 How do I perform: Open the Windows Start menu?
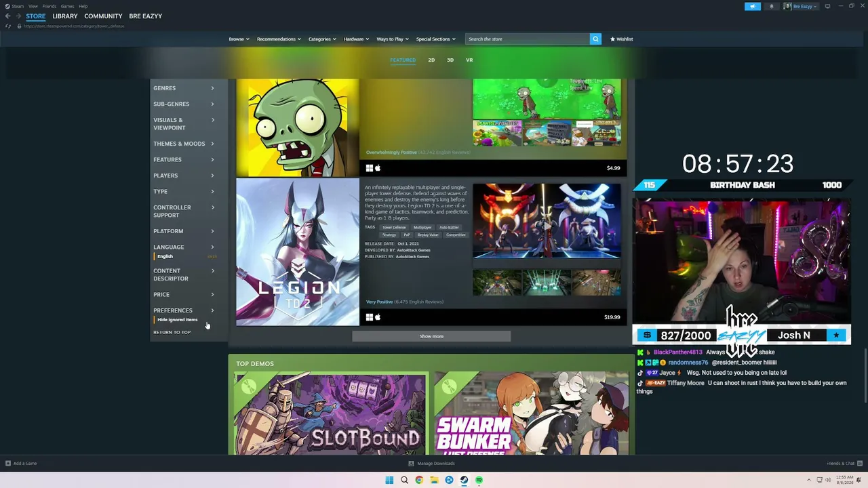pos(389,480)
